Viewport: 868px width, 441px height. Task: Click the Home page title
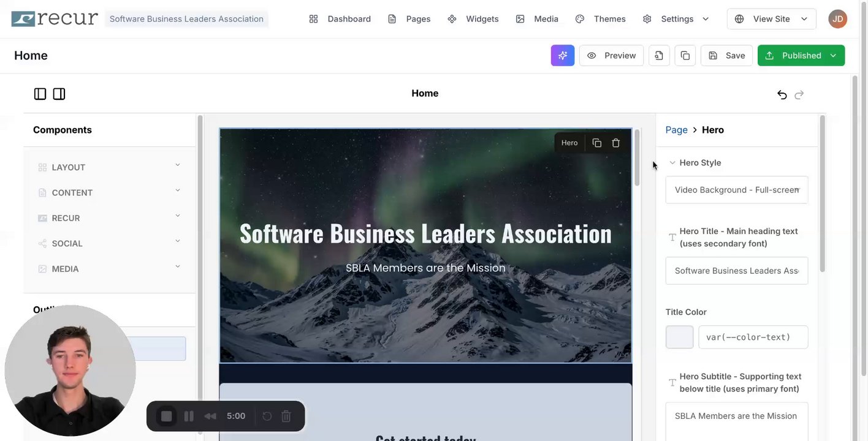click(31, 55)
